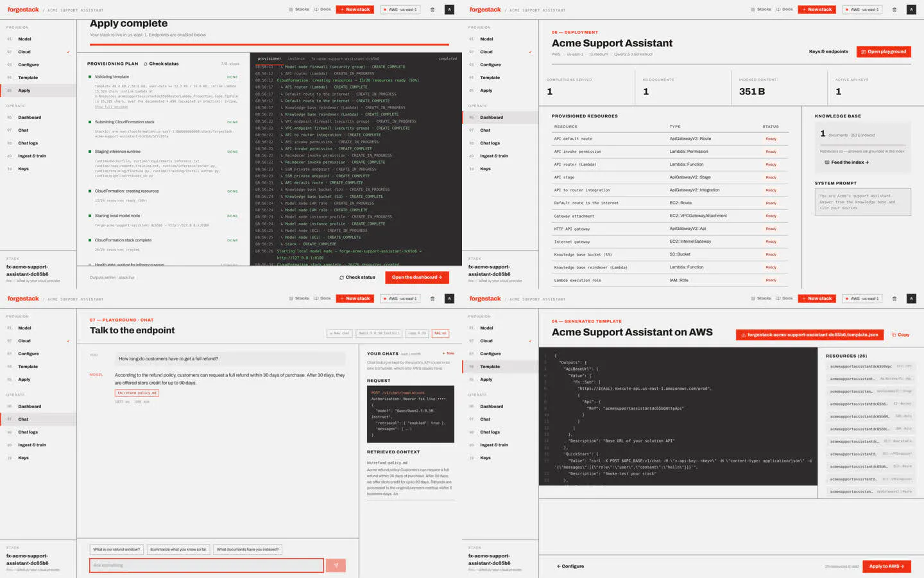Image resolution: width=924 pixels, height=578 pixels.
Task: Pick suggestion What is our refund window?
Action: tap(116, 550)
